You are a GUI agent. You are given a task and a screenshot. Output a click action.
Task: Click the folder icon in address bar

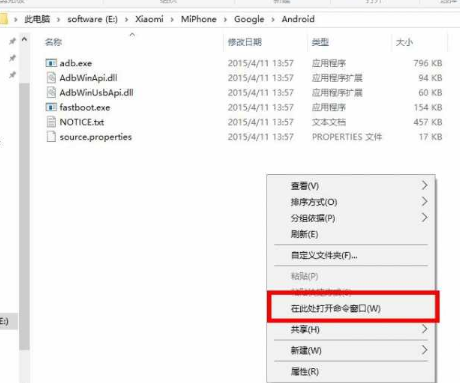(3, 19)
